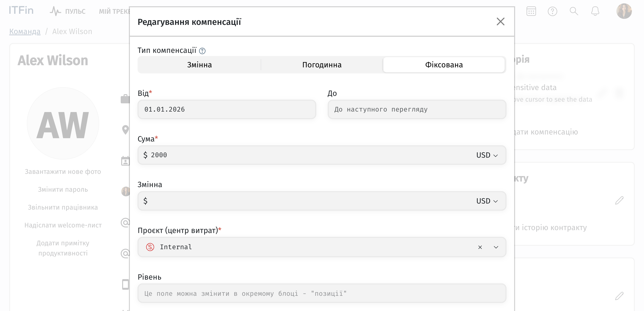Click the add compensation link
Image resolution: width=644 pixels, height=311 pixels.
(x=546, y=132)
